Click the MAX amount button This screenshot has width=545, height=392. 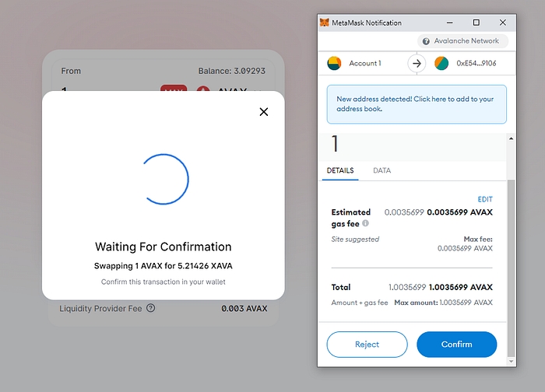(x=174, y=92)
